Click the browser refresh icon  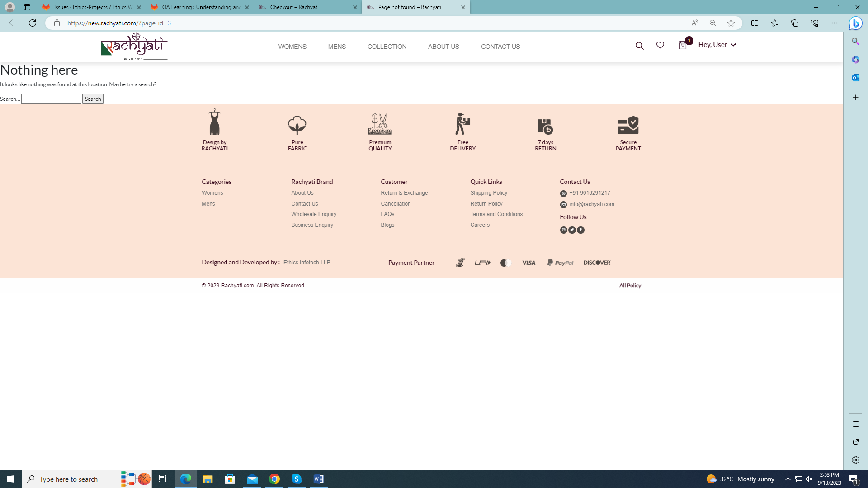[x=33, y=23]
